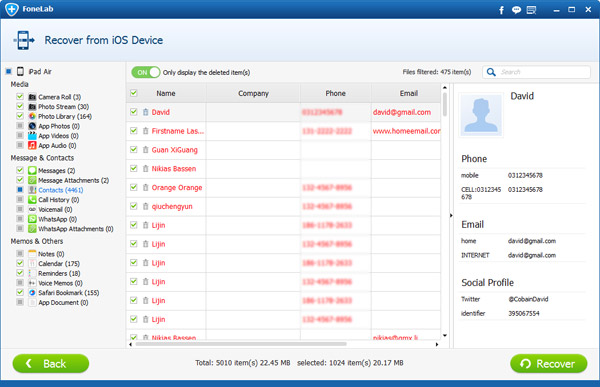The image size is (600, 387).
Task: Uncheck the Guan XiGuang row checkbox
Action: pyautogui.click(x=134, y=149)
